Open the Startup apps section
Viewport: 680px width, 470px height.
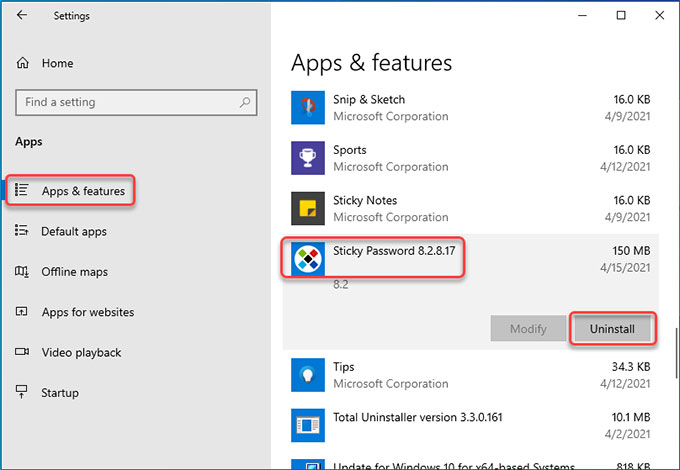[x=60, y=393]
